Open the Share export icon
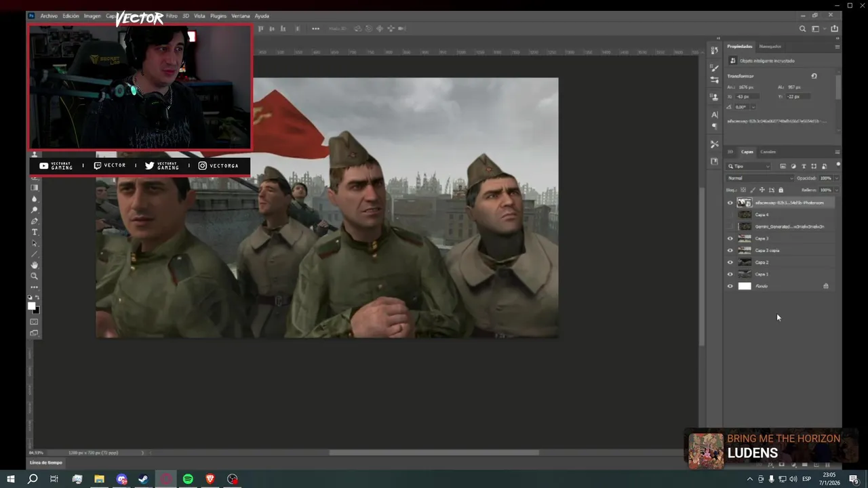This screenshot has height=488, width=868. (834, 28)
